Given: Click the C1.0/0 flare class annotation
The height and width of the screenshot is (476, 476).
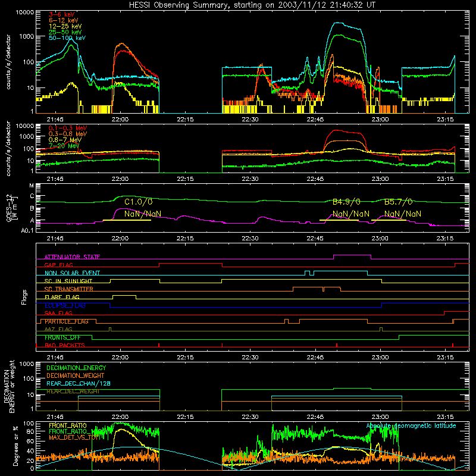Looking at the screenshot, I should click(x=139, y=202).
